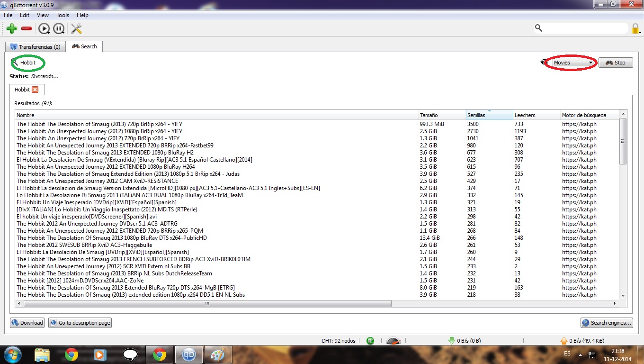The width and height of the screenshot is (644, 364).
Task: Open the View menu
Action: click(43, 15)
